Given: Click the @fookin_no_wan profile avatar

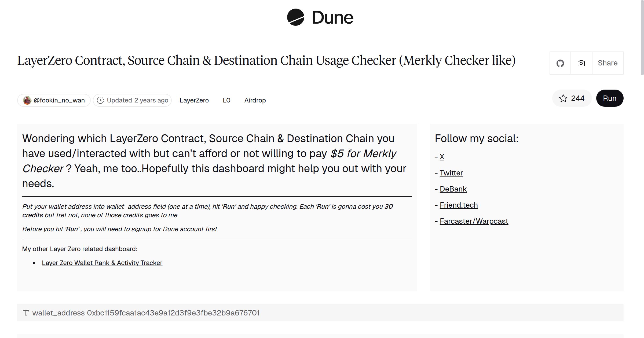Looking at the screenshot, I should coord(27,100).
